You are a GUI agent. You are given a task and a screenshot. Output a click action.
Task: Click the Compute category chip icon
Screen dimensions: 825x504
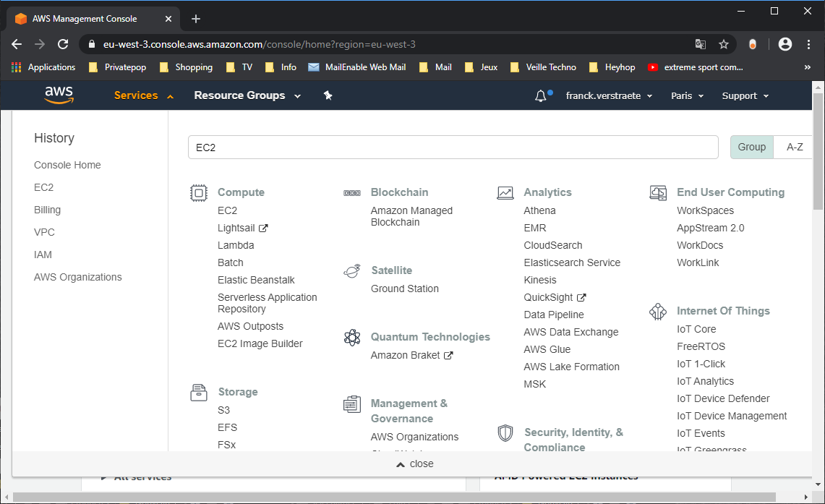pos(198,193)
